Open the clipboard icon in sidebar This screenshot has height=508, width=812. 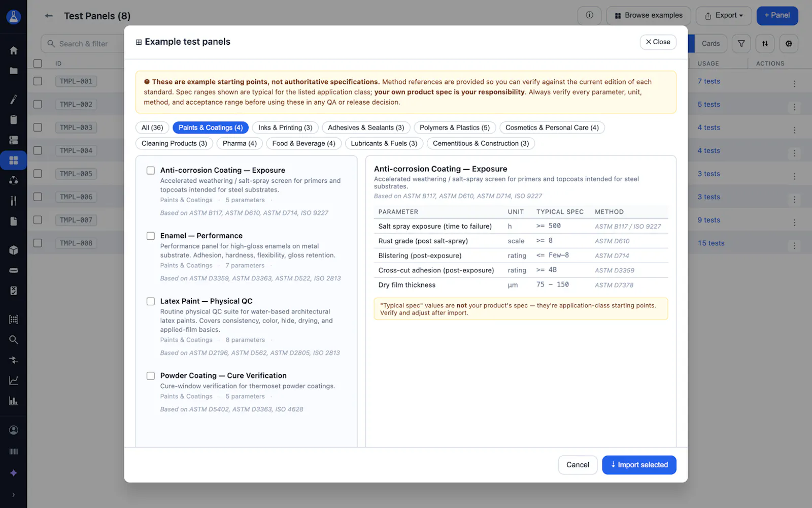click(14, 120)
